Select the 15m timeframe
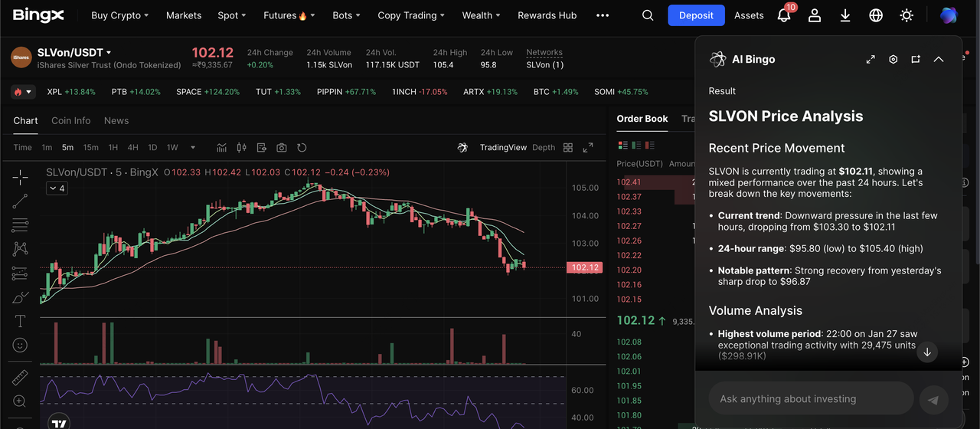980x429 pixels. coord(90,148)
